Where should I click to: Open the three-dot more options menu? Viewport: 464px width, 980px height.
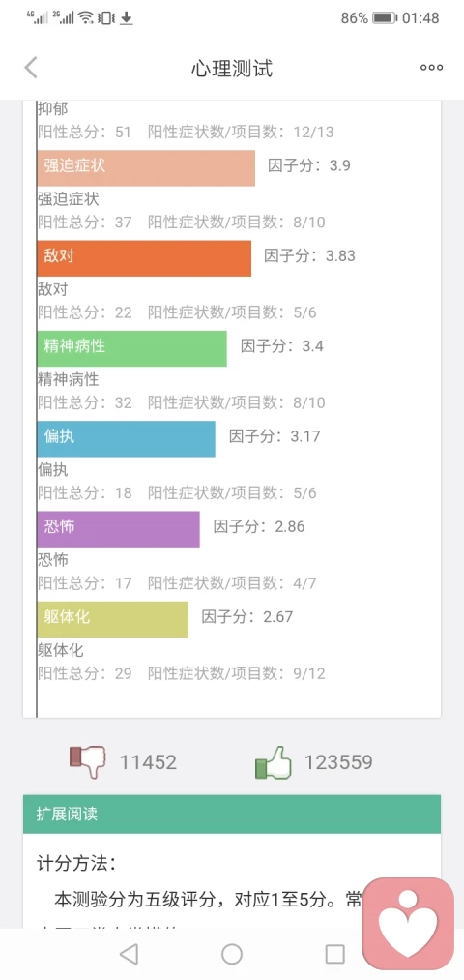(x=431, y=68)
